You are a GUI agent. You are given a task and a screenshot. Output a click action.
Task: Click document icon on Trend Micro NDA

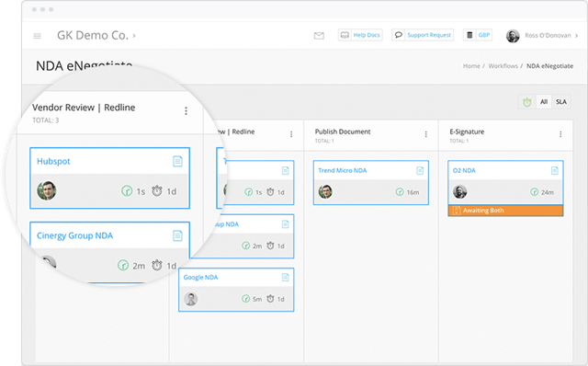click(420, 171)
